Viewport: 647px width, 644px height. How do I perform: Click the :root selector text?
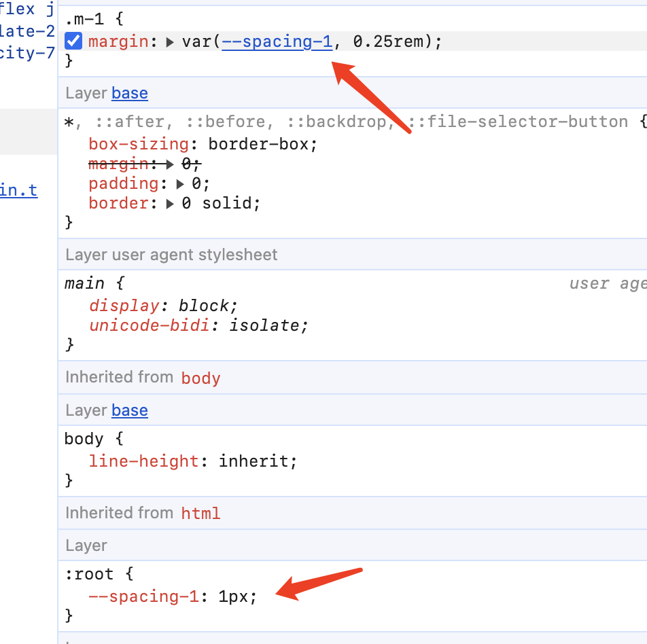tap(89, 574)
